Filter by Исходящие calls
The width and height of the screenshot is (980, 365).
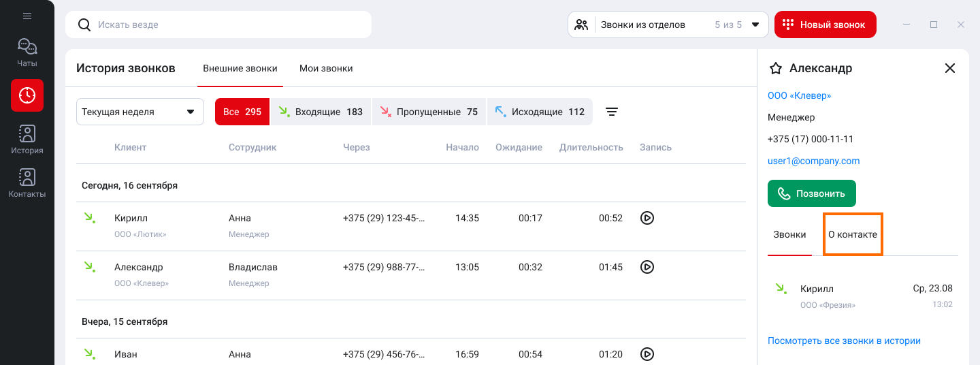pyautogui.click(x=540, y=112)
